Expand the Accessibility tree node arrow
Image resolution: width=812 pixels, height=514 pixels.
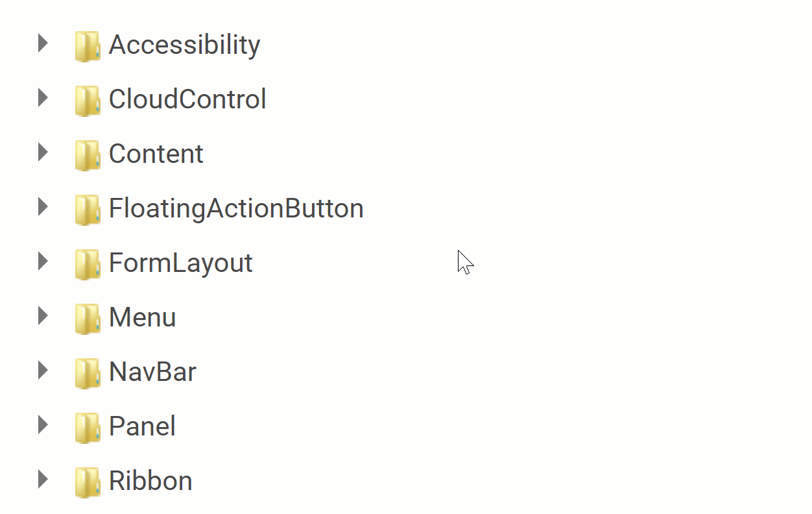[x=43, y=43]
